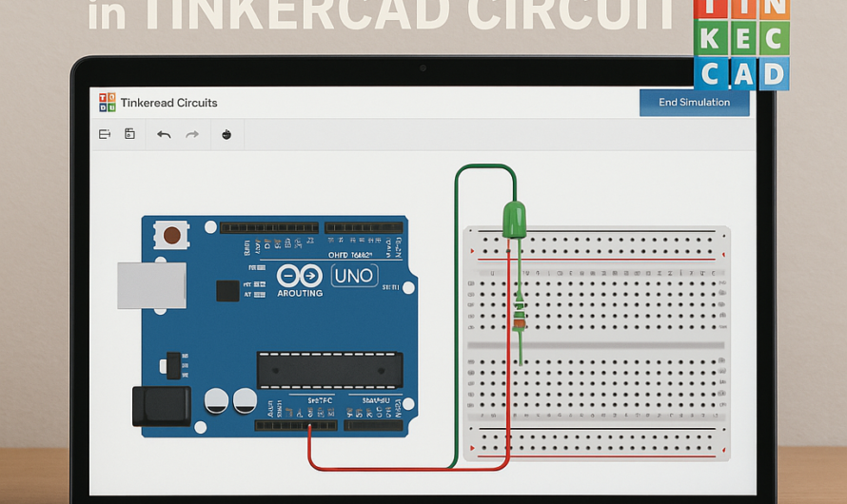Click the UNO label on the board
This screenshot has width=847, height=504.
click(x=354, y=276)
